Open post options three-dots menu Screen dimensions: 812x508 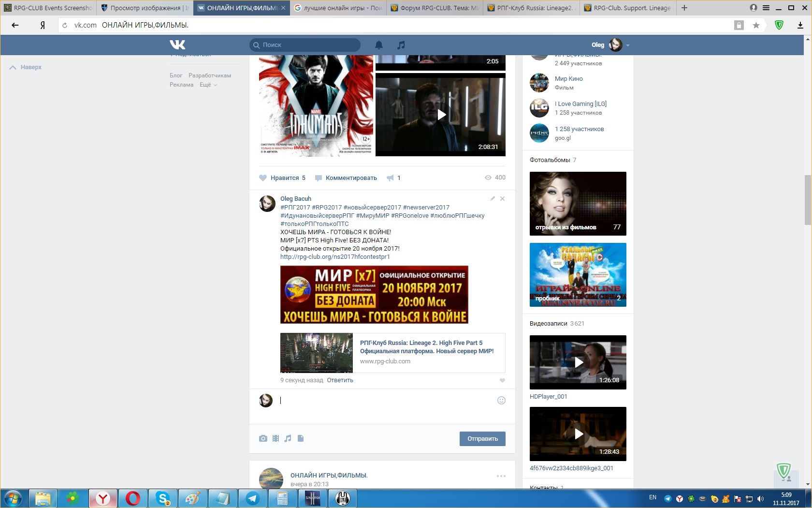point(501,476)
